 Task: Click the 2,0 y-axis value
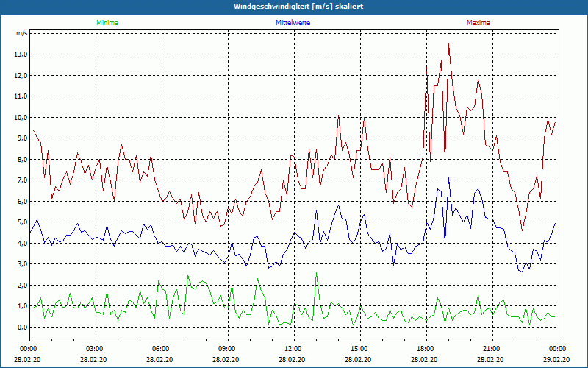click(x=24, y=285)
